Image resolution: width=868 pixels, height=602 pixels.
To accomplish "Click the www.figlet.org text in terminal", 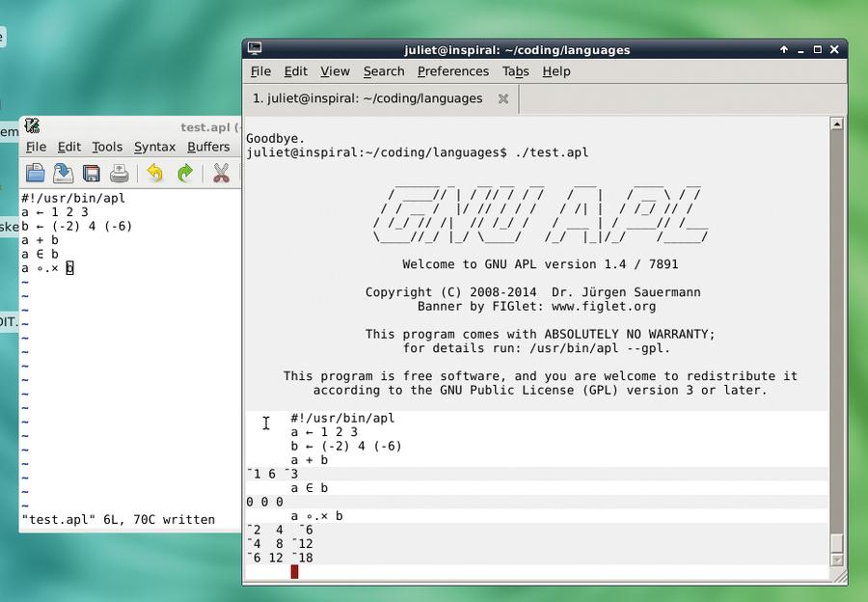I will 604,306.
